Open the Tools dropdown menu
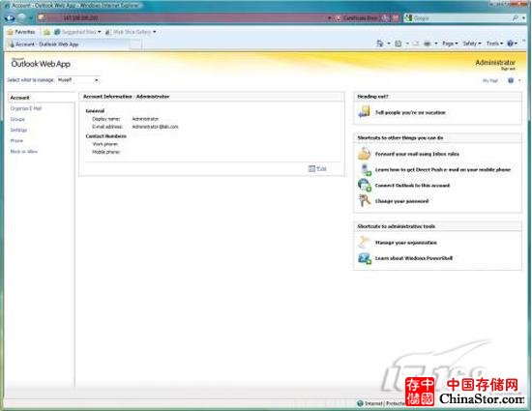Image resolution: width=532 pixels, height=411 pixels. (x=494, y=44)
